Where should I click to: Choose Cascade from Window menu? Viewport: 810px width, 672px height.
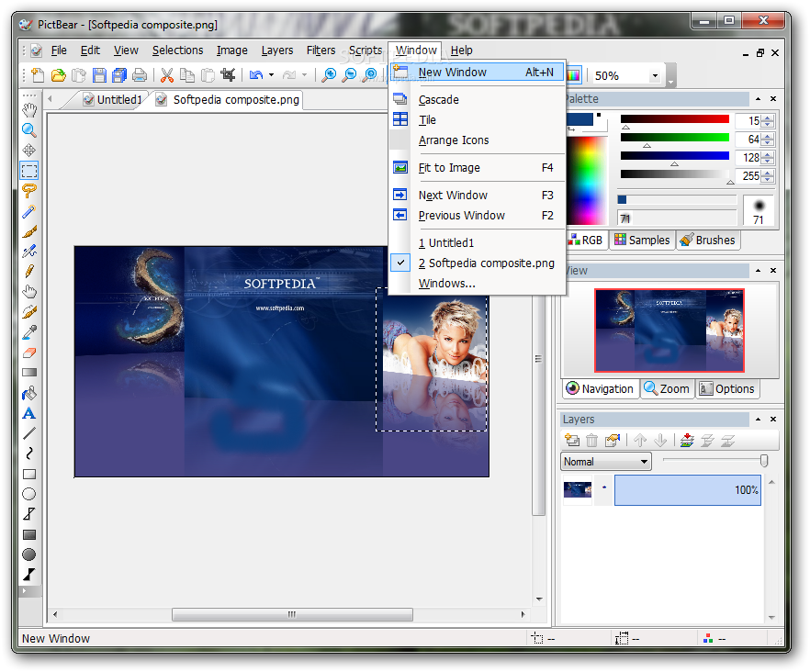tap(477, 100)
